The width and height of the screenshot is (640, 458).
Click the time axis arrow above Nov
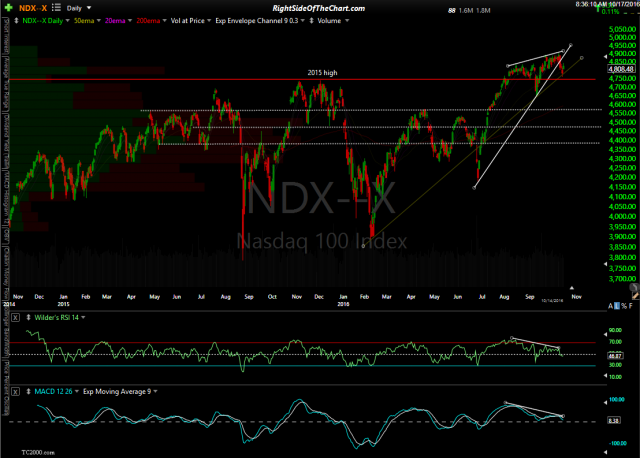tap(572, 288)
